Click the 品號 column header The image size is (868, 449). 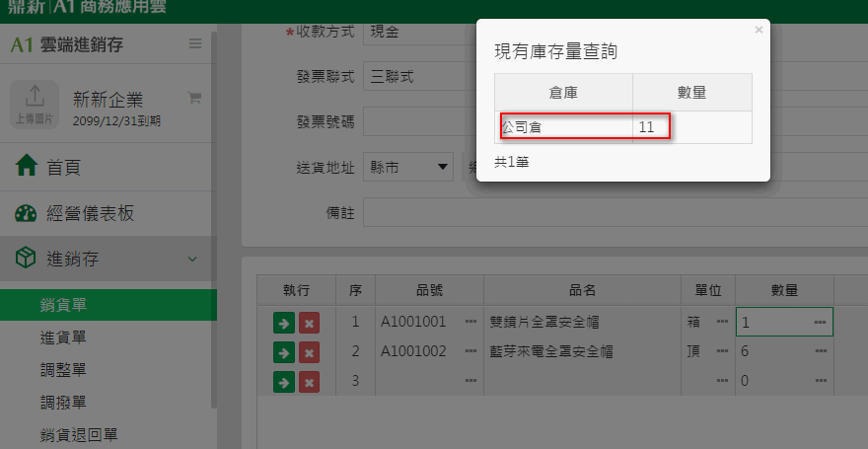point(430,290)
